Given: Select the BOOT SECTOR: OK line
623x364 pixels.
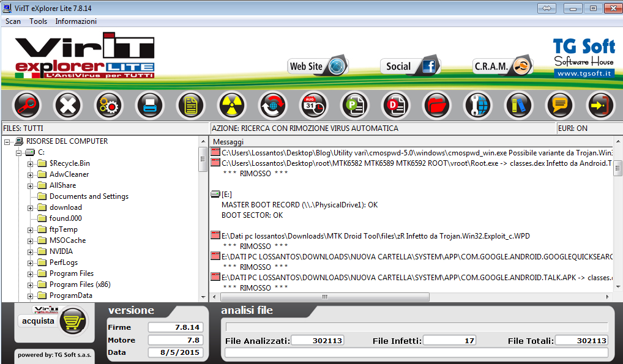Looking at the screenshot, I should (x=252, y=215).
